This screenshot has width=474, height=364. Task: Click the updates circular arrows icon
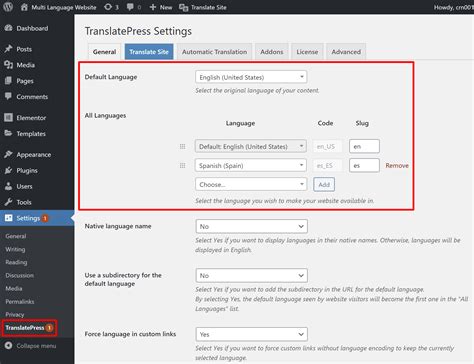point(108,7)
